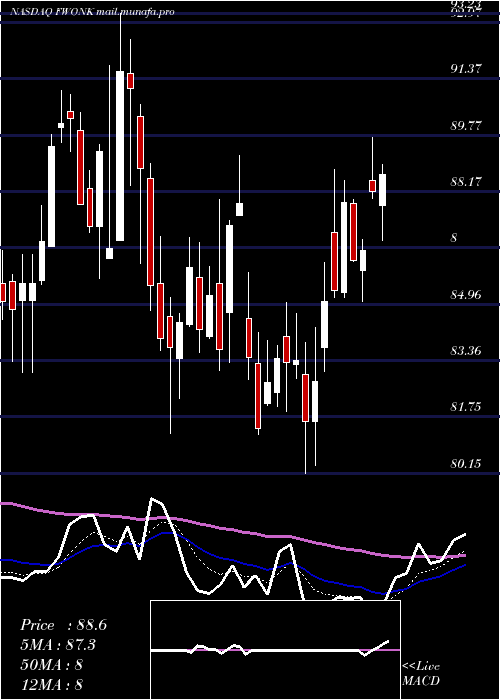The width and height of the screenshot is (500, 700).
Task: Click the 81.75 price axis label
Action: pos(467,407)
